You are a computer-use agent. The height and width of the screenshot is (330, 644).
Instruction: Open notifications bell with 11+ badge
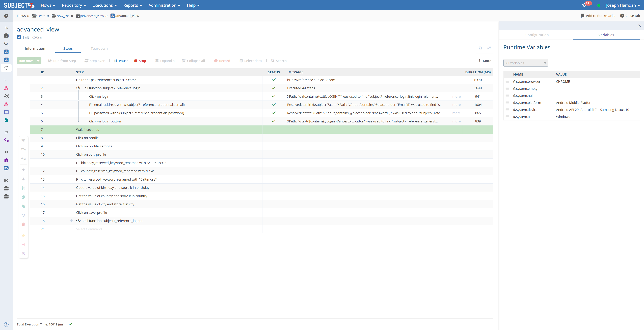584,5
